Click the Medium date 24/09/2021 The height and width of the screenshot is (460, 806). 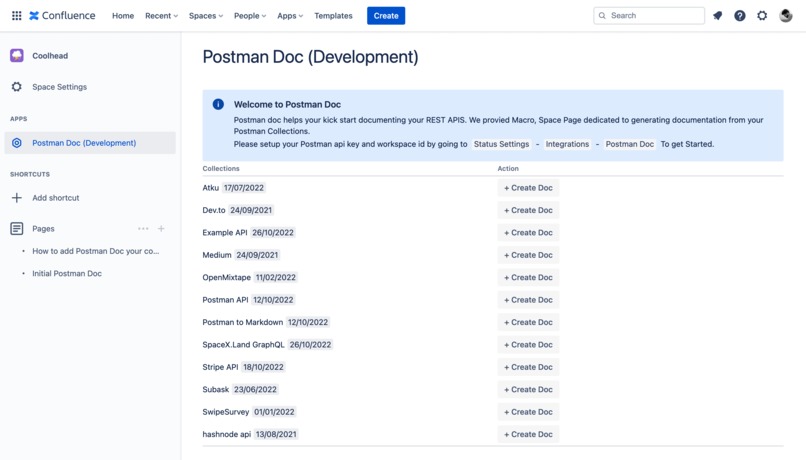pyautogui.click(x=257, y=255)
